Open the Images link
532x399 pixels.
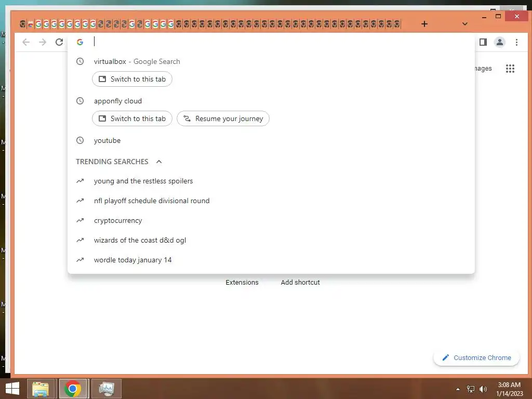(483, 68)
